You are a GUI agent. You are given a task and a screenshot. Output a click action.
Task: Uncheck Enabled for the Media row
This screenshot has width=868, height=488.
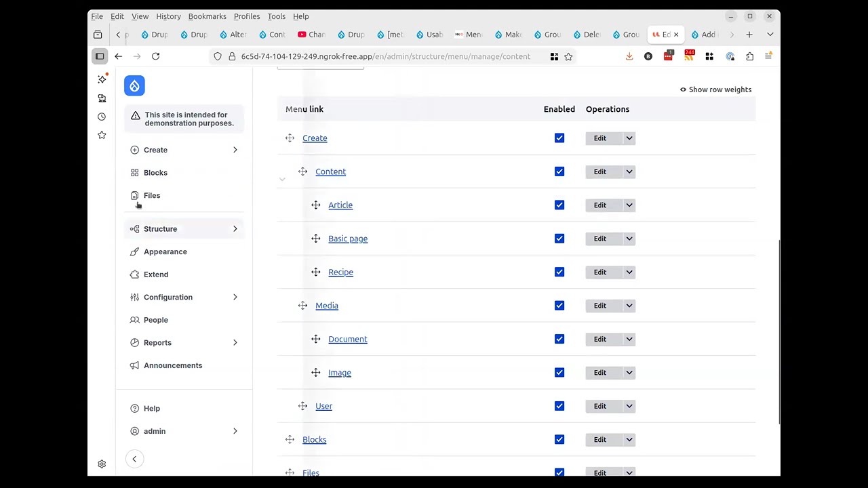(x=559, y=306)
